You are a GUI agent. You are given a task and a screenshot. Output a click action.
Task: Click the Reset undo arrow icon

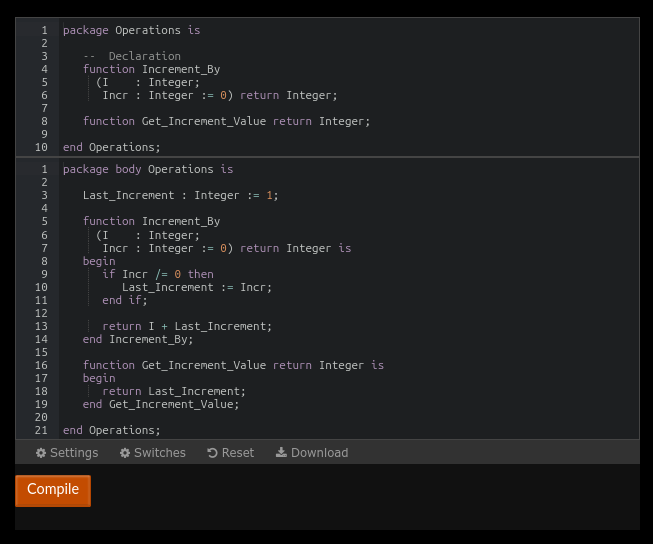212,453
